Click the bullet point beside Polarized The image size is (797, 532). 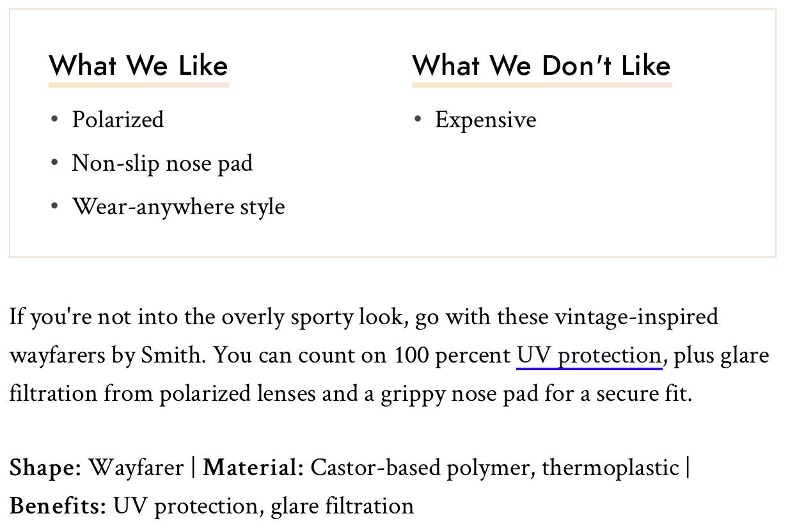point(54,119)
